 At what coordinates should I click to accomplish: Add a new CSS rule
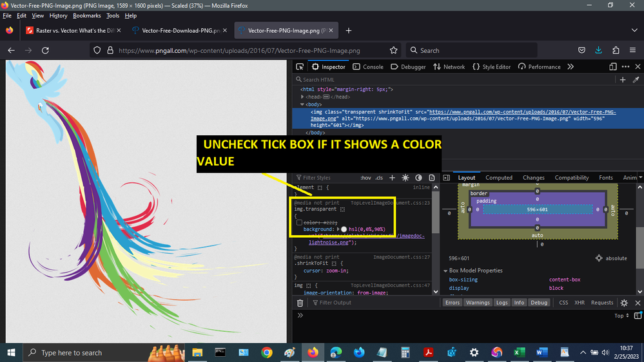coord(392,178)
